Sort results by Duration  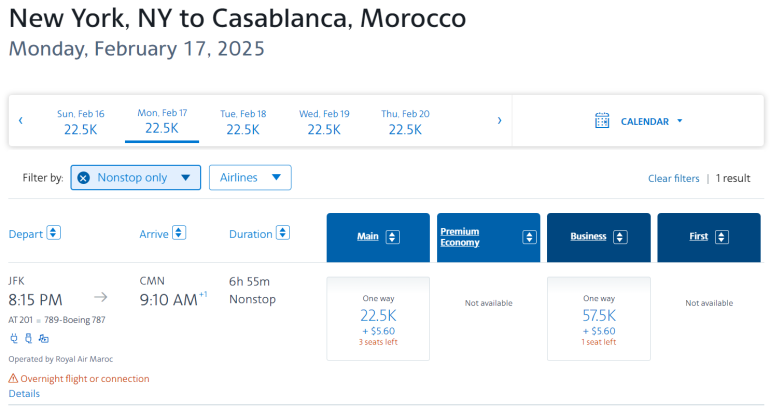pos(283,234)
